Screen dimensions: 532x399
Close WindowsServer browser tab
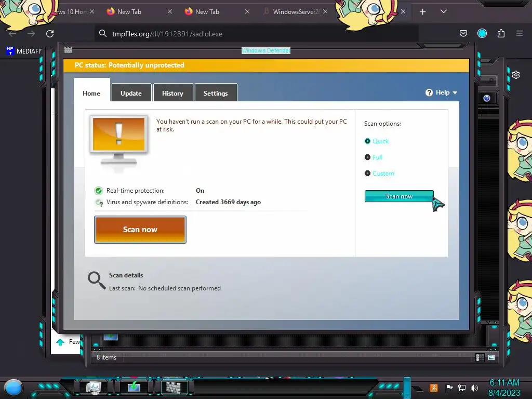pyautogui.click(x=325, y=12)
